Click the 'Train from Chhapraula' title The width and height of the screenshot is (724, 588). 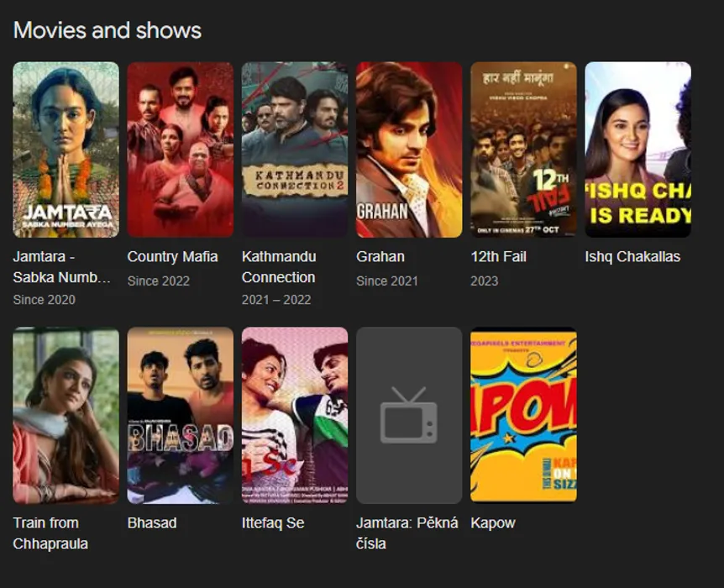click(50, 533)
